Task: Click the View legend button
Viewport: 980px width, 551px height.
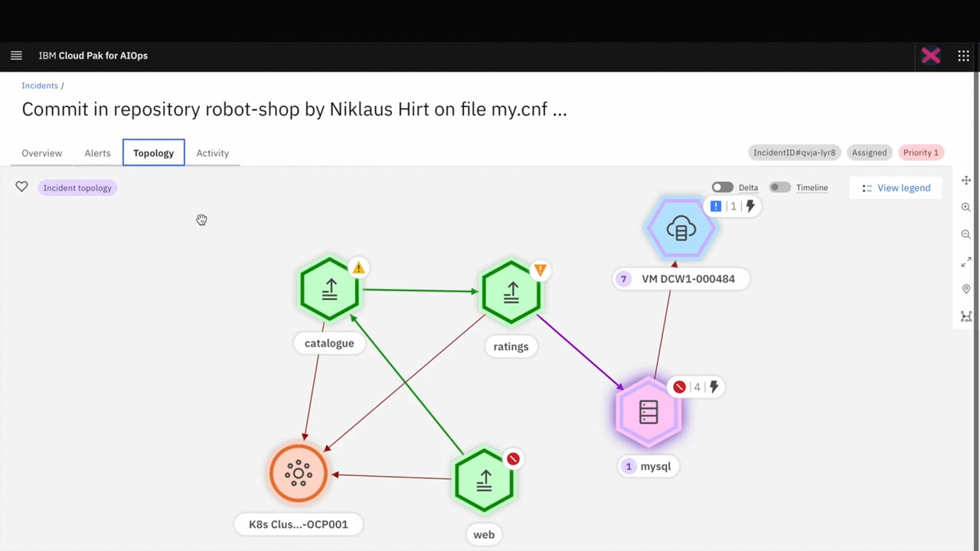Action: [x=895, y=187]
